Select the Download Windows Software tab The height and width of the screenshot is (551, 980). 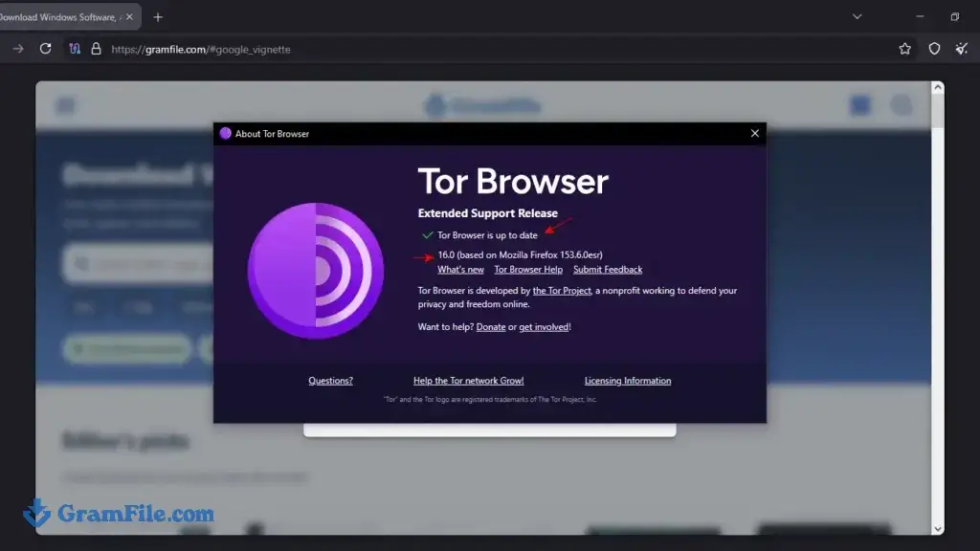pos(59,17)
